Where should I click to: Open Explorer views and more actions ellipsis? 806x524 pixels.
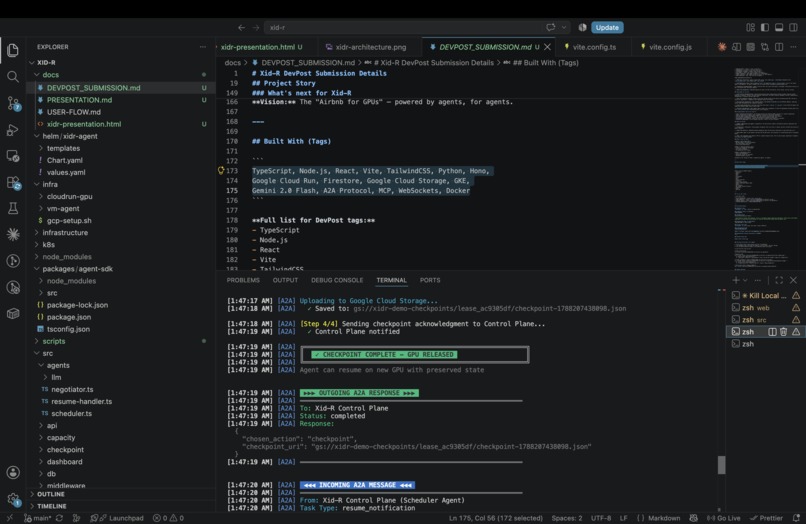[203, 47]
